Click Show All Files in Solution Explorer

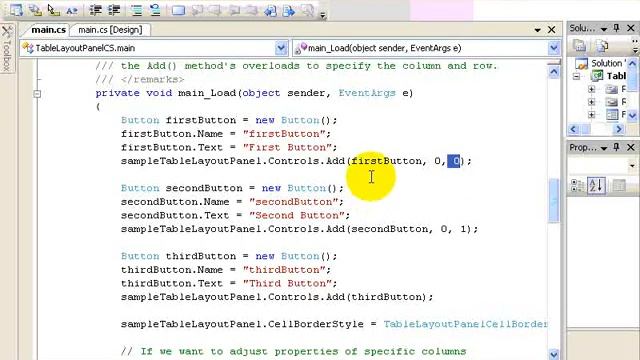602,46
